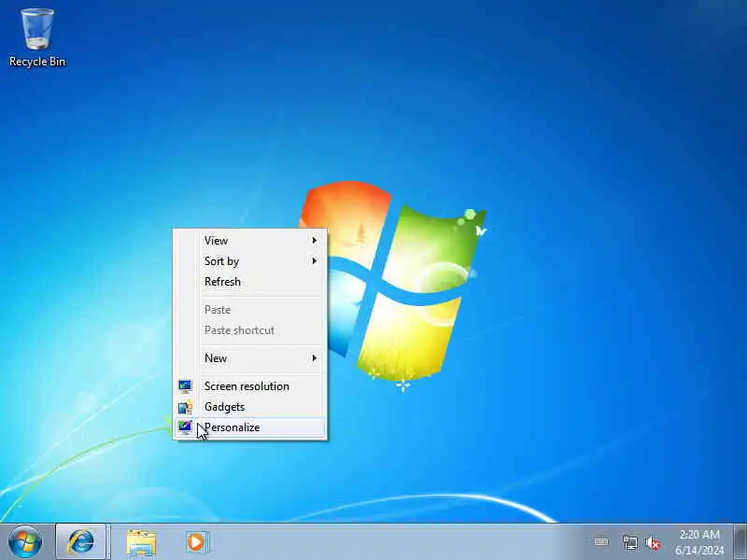
Task: Choose Sort by in the context menu
Action: tap(250, 261)
